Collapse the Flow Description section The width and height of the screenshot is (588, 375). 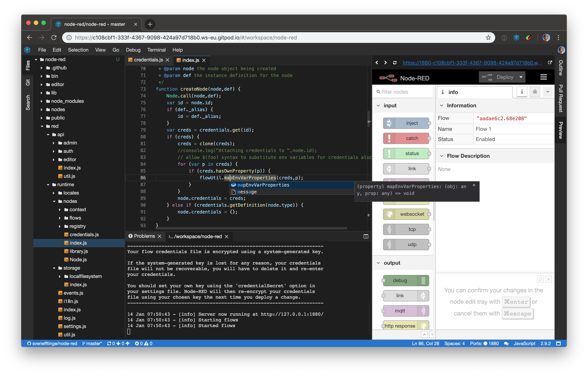(x=442, y=156)
